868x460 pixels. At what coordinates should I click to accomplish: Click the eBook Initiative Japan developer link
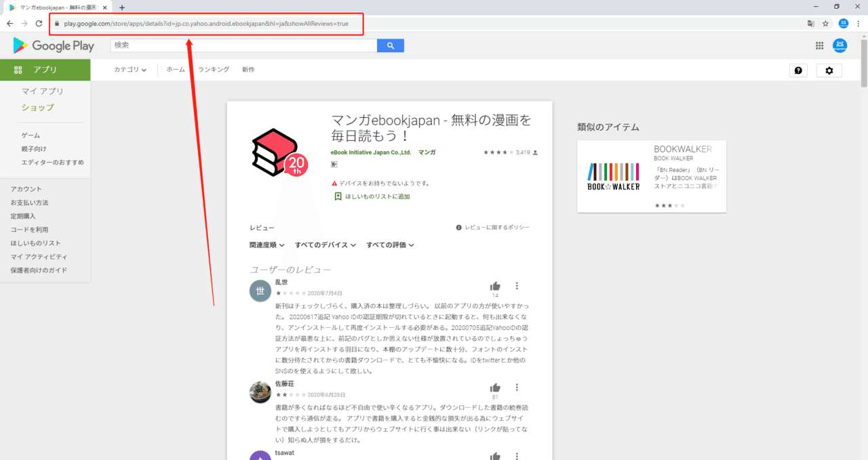[371, 152]
